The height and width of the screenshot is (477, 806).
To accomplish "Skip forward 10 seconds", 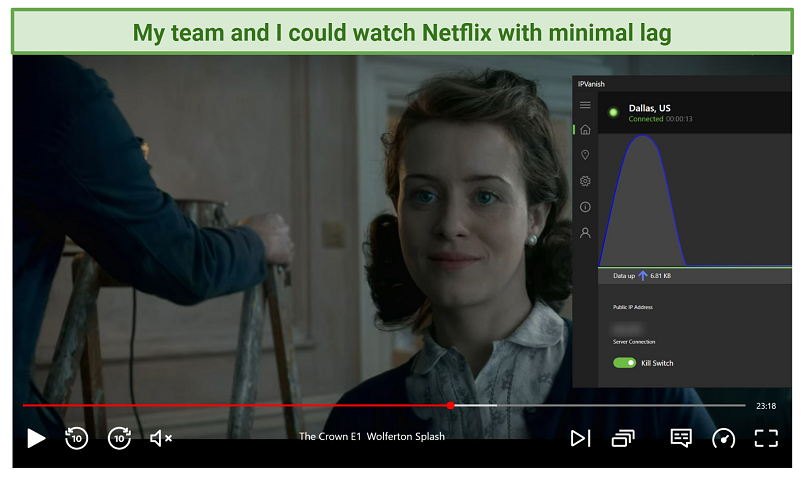I will pyautogui.click(x=119, y=437).
